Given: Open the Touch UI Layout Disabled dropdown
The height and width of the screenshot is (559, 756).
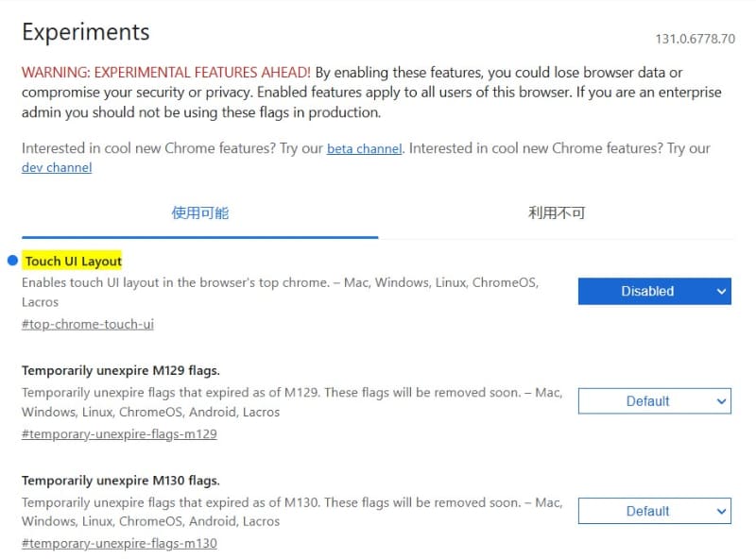Looking at the screenshot, I should coord(654,291).
